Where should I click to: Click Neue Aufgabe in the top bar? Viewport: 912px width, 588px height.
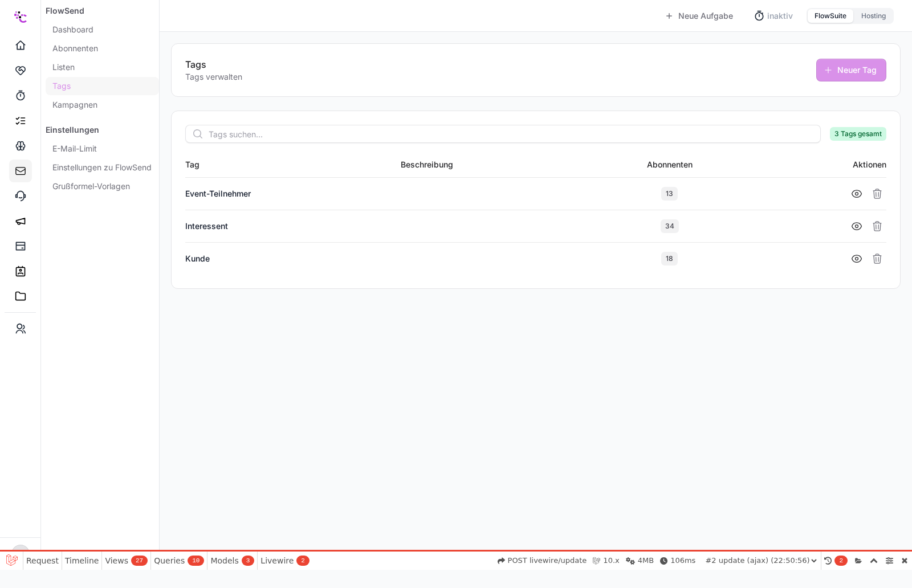click(x=699, y=16)
